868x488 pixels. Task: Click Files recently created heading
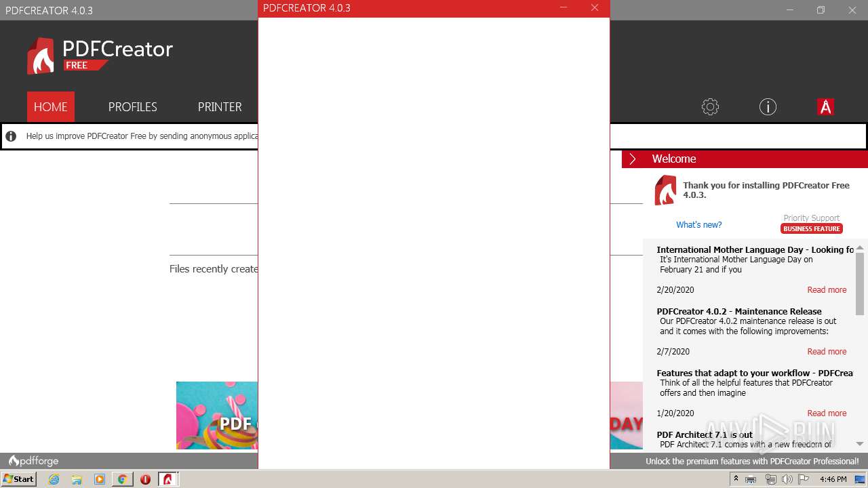(214, 269)
